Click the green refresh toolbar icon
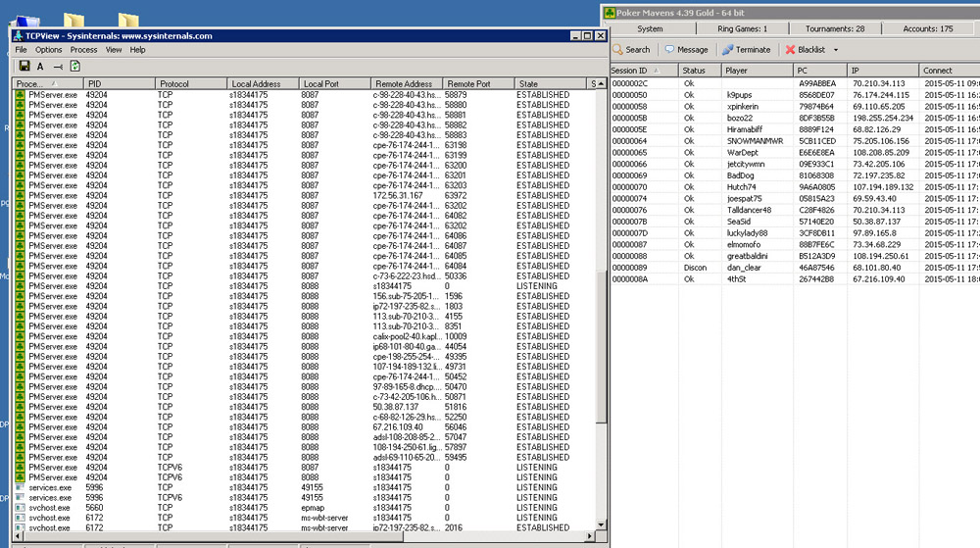The width and height of the screenshot is (980, 548). (75, 67)
